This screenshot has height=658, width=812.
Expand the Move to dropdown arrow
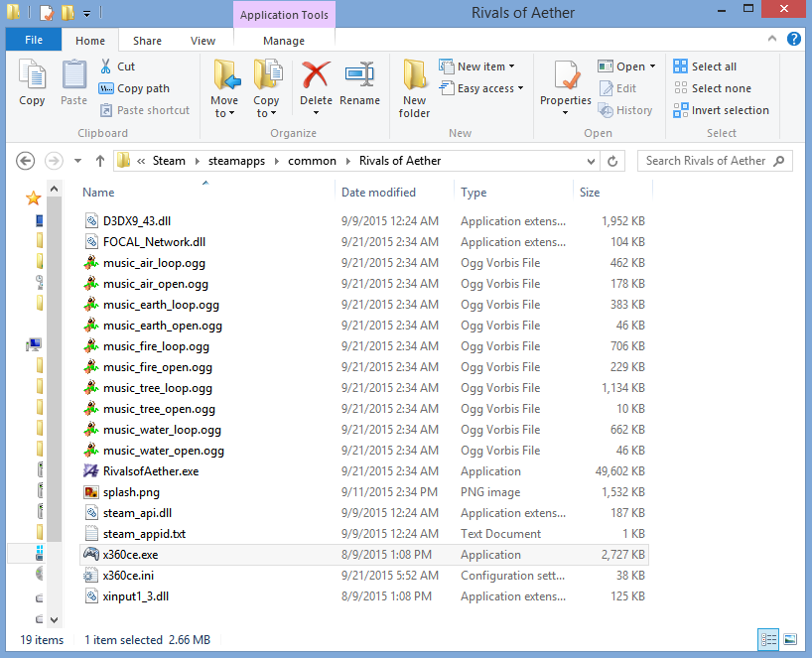[x=231, y=113]
